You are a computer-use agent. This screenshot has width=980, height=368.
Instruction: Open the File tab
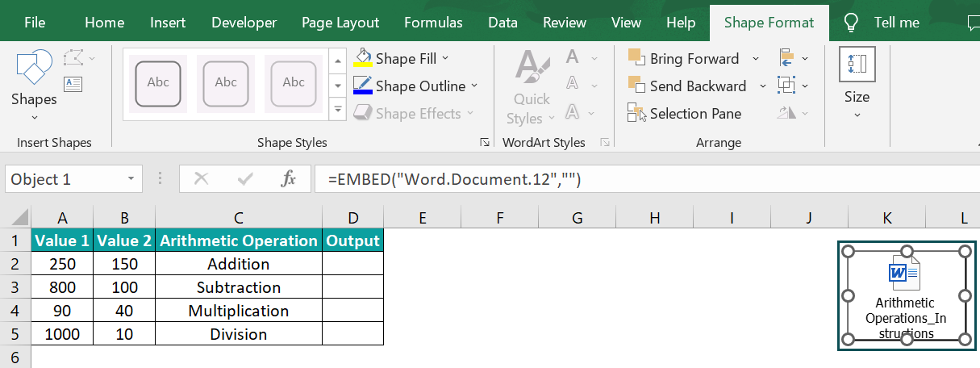35,23
